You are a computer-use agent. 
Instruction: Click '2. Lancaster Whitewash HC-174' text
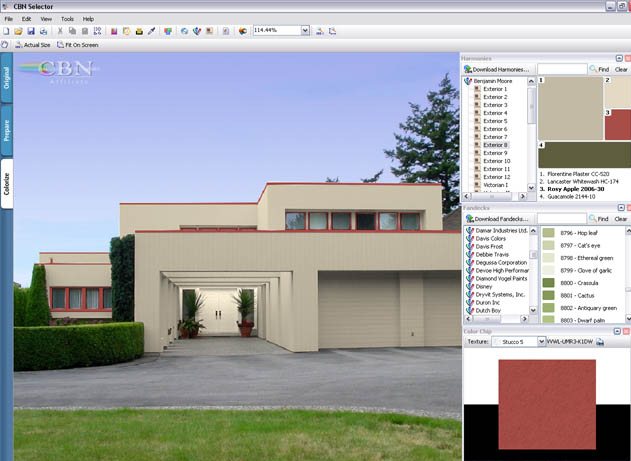click(579, 181)
